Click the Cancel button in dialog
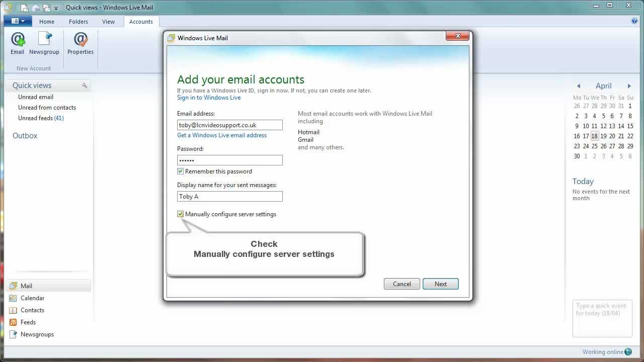 tap(402, 284)
